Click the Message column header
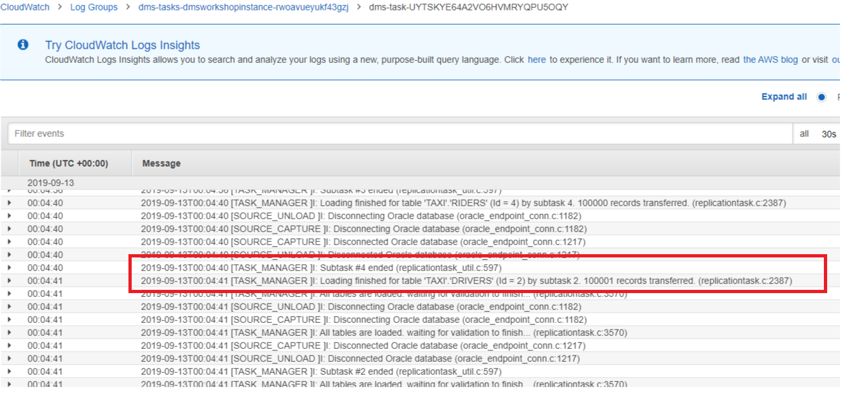The image size is (868, 415). 162,163
